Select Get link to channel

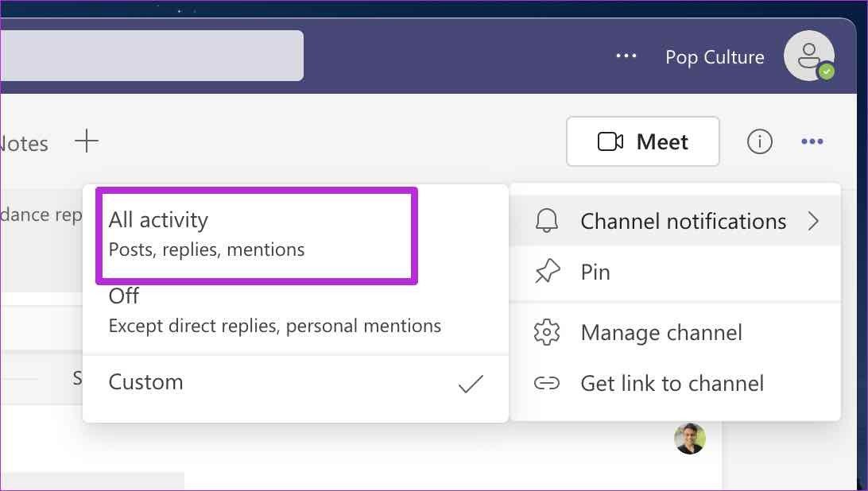click(x=675, y=383)
